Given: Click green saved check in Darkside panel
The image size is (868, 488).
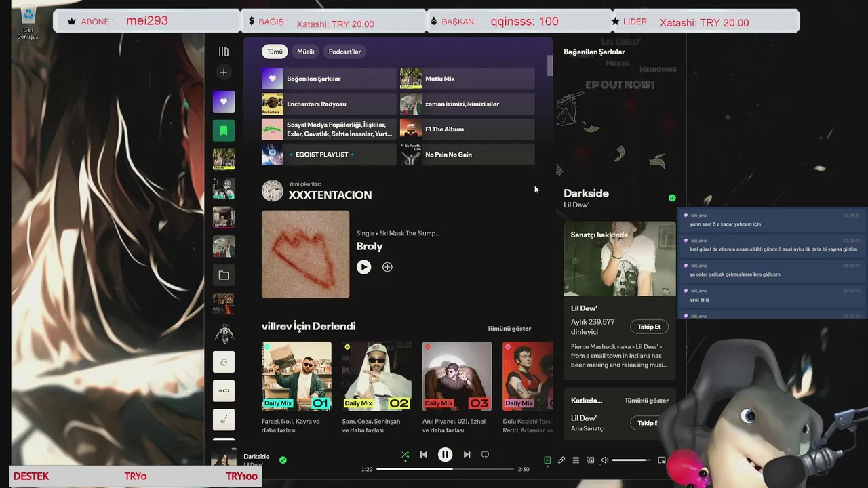Looking at the screenshot, I should (672, 198).
